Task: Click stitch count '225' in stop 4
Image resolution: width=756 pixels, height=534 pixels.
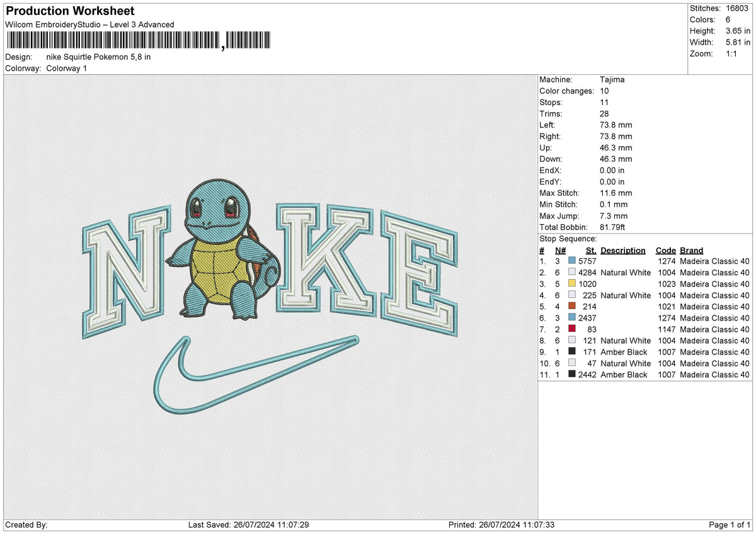Action: [590, 295]
